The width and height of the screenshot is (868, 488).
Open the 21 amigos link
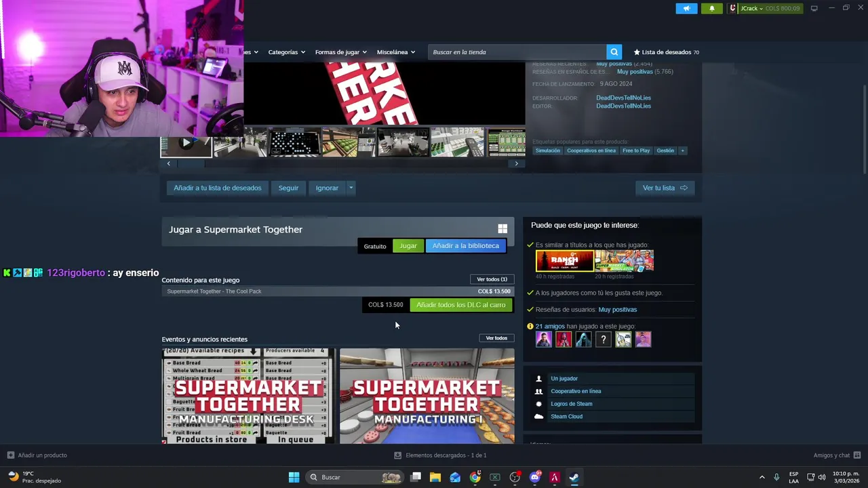point(550,327)
